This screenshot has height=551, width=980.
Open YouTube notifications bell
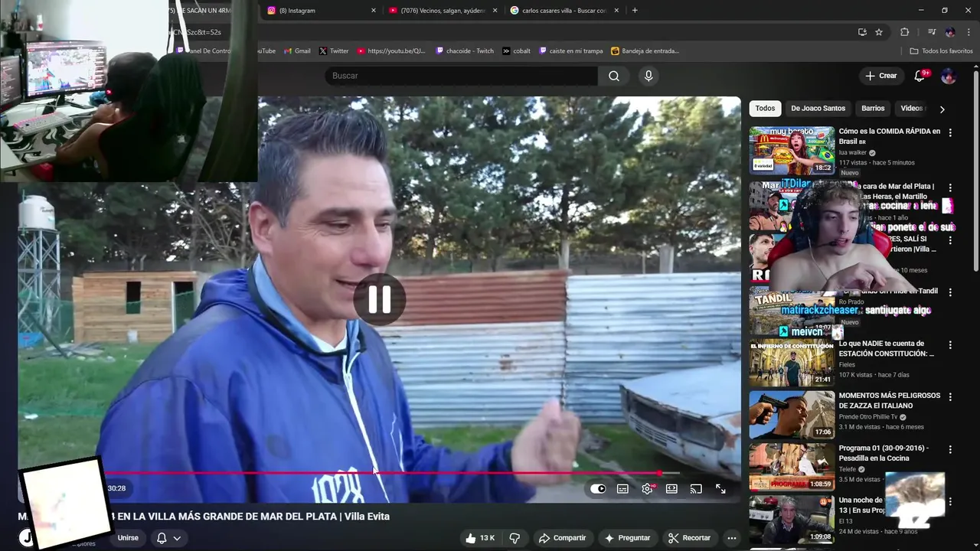tap(921, 75)
